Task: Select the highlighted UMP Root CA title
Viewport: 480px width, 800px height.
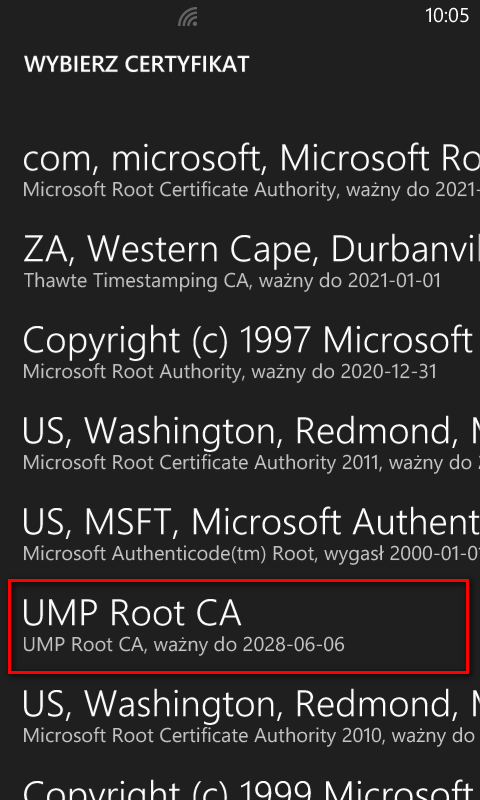Action: click(132, 613)
